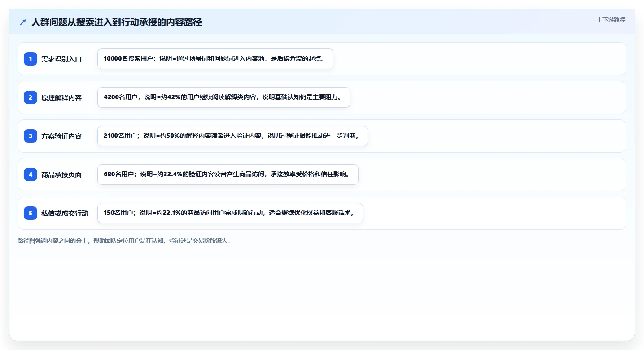This screenshot has width=644, height=350.
Task: Open the 2100名用户 description box
Action: point(232,136)
